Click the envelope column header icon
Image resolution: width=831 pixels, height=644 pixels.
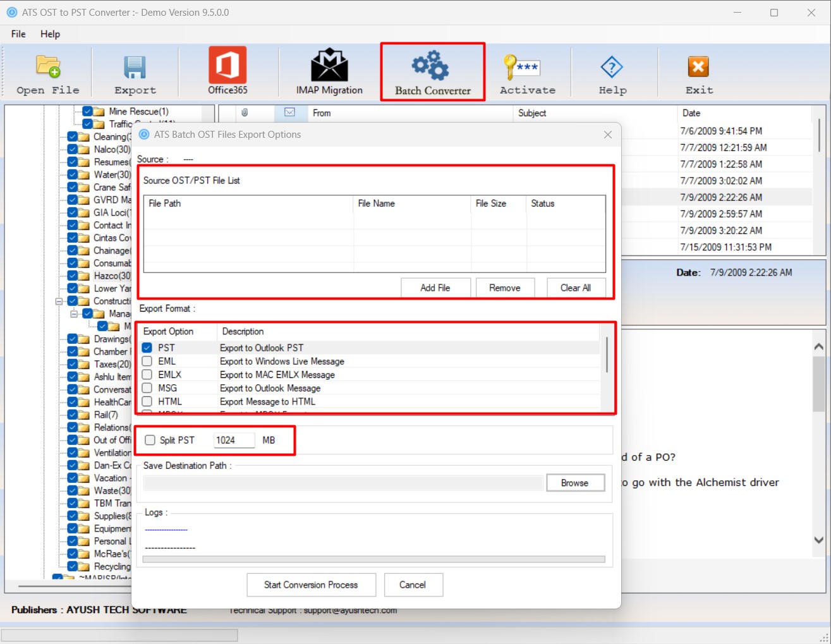click(x=289, y=112)
